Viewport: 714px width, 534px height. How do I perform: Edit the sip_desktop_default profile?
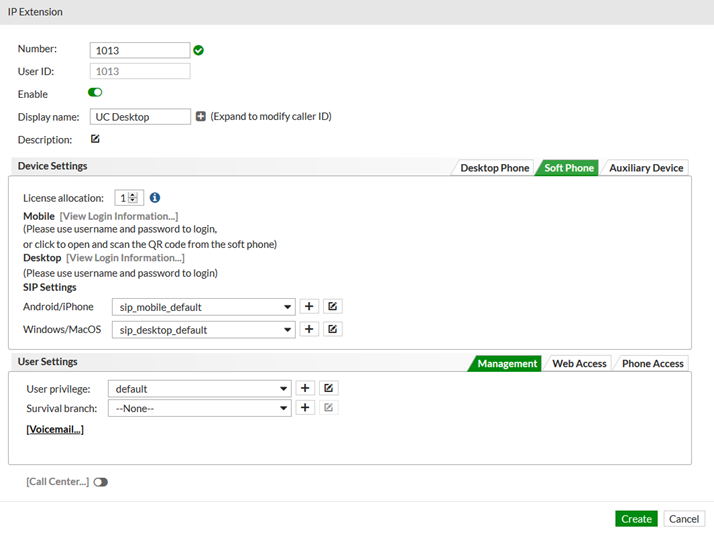(333, 329)
